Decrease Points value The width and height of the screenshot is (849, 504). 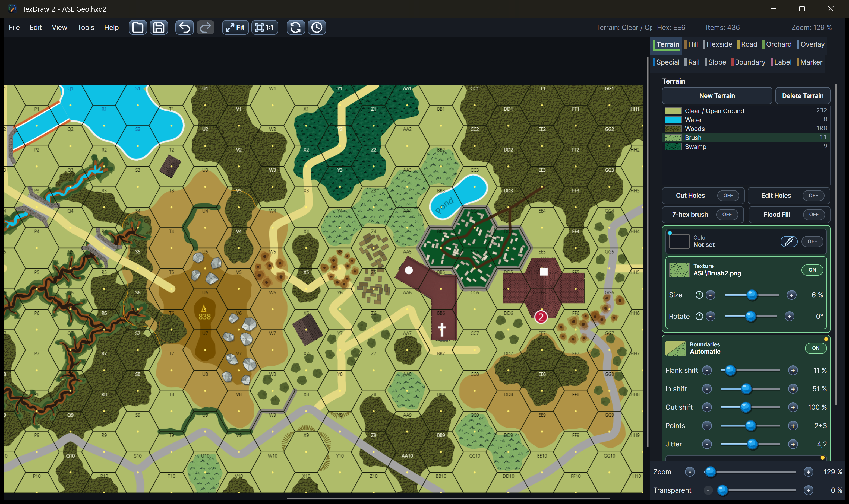click(707, 426)
